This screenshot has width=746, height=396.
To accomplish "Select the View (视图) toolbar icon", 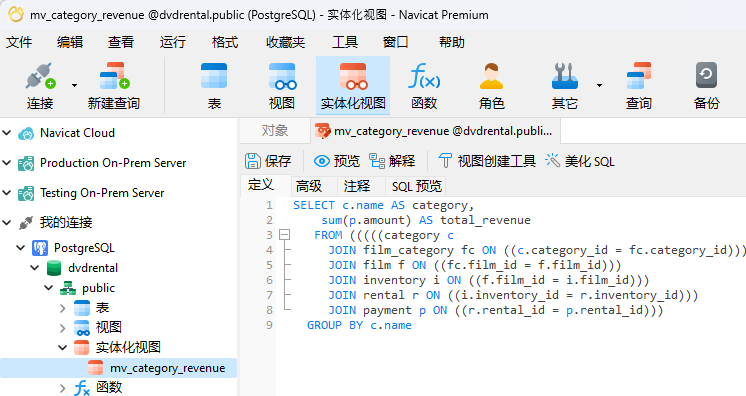I will click(x=282, y=76).
